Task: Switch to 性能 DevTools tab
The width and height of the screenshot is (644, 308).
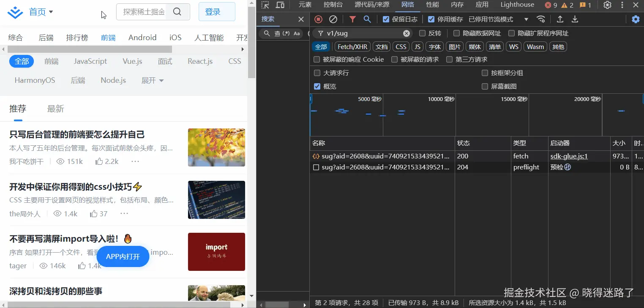Action: click(432, 5)
